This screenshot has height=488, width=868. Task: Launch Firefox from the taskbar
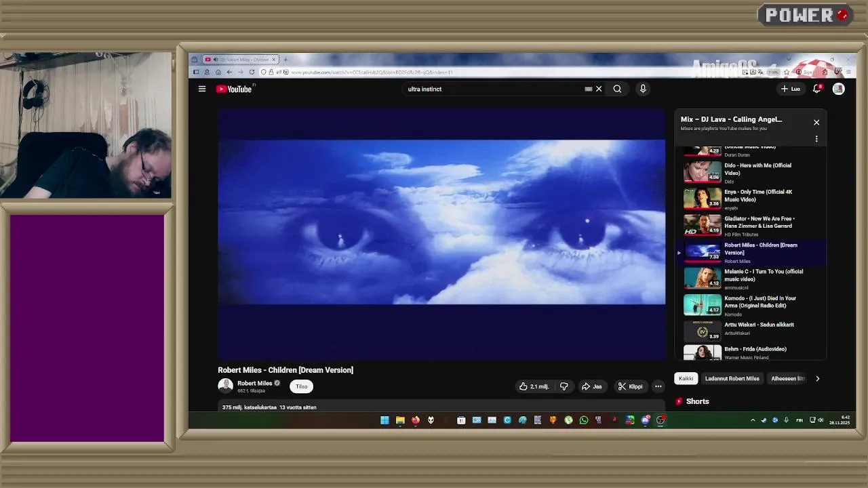416,420
